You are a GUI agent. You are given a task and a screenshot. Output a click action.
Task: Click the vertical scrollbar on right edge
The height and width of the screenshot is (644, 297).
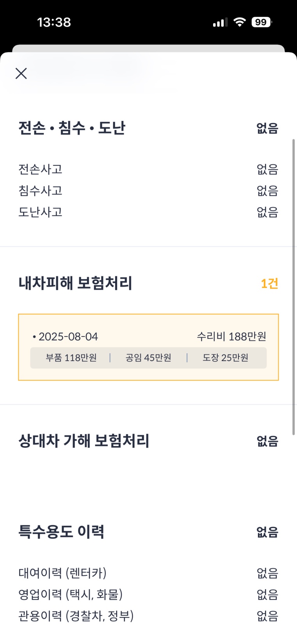[293, 287]
